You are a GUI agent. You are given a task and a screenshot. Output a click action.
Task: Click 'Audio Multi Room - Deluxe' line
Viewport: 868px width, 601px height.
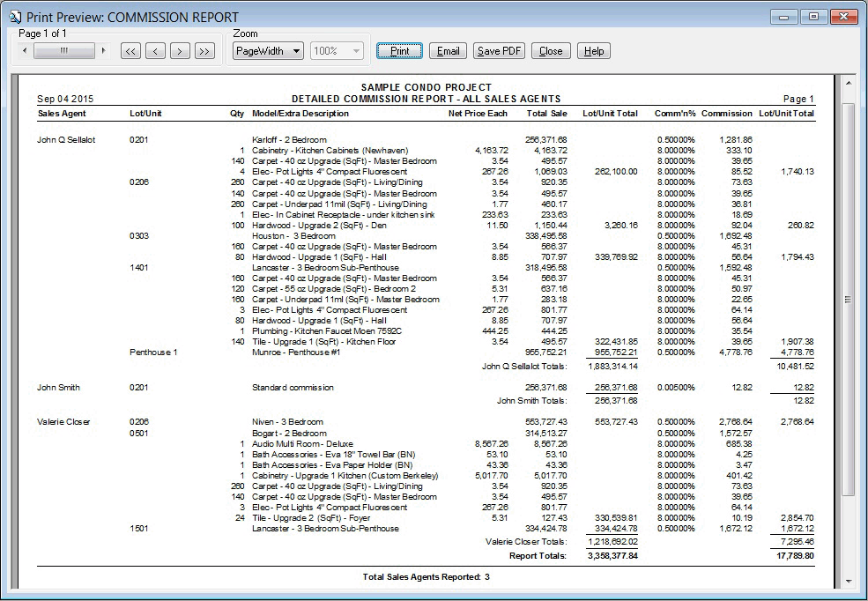[302, 444]
